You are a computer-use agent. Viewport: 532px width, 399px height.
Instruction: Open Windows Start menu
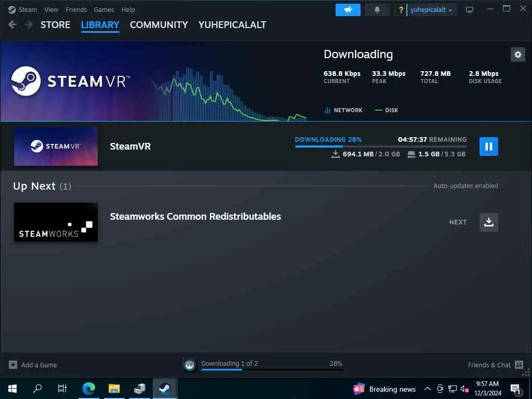coord(12,389)
